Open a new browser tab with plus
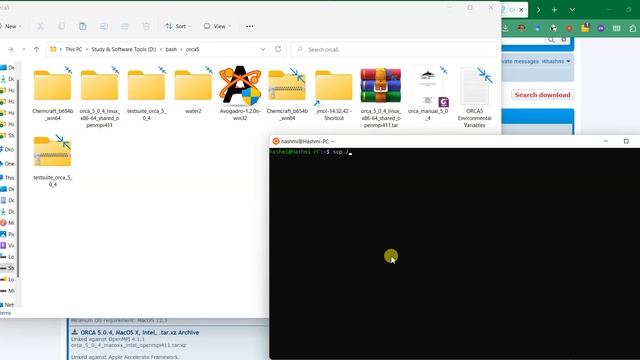 [554, 9]
